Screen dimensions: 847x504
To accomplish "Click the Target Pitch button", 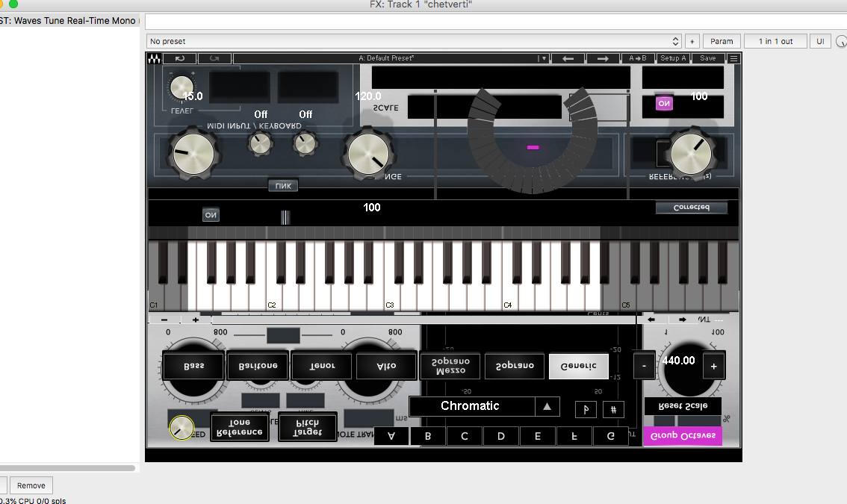I will point(308,427).
